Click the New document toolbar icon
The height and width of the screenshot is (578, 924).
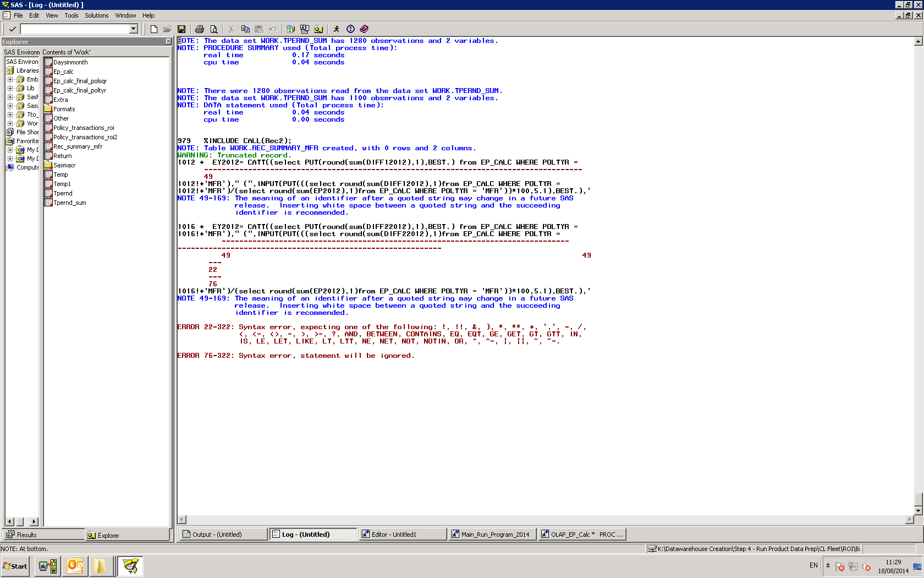point(154,29)
